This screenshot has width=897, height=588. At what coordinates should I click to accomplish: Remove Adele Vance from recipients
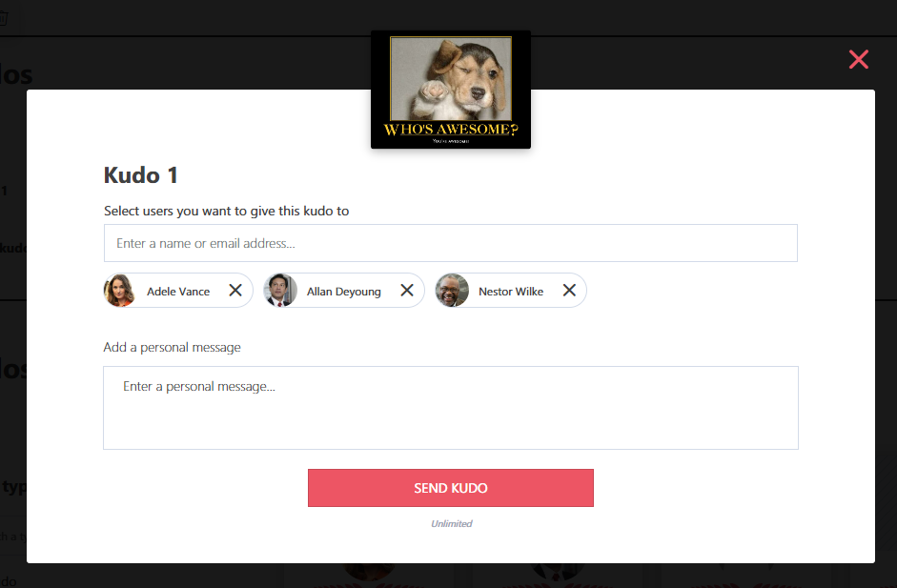coord(235,291)
